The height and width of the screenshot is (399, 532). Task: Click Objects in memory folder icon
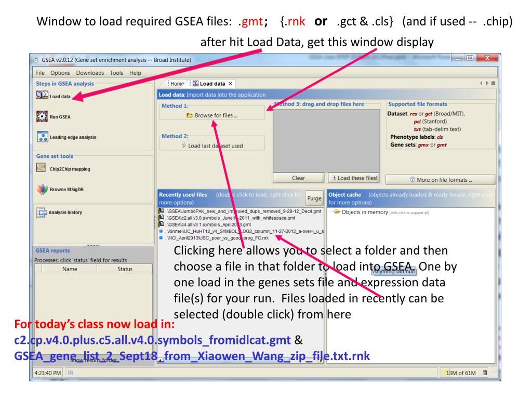(337, 212)
